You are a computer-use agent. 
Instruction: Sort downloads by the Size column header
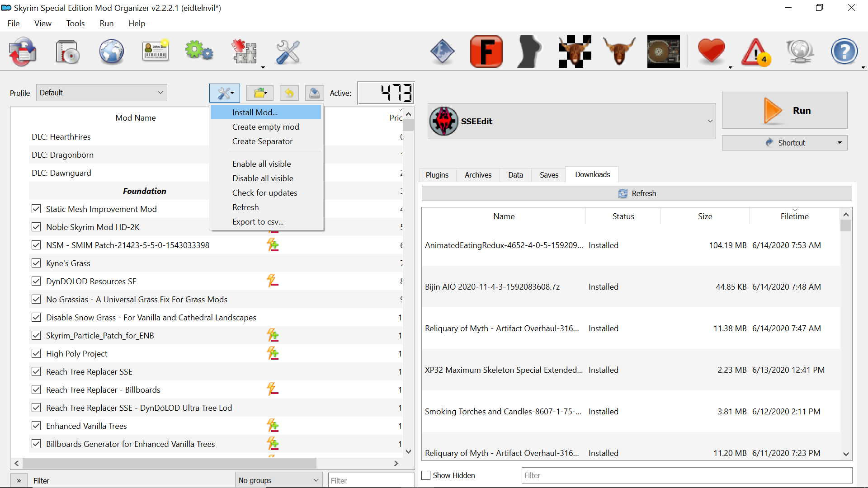[705, 216]
